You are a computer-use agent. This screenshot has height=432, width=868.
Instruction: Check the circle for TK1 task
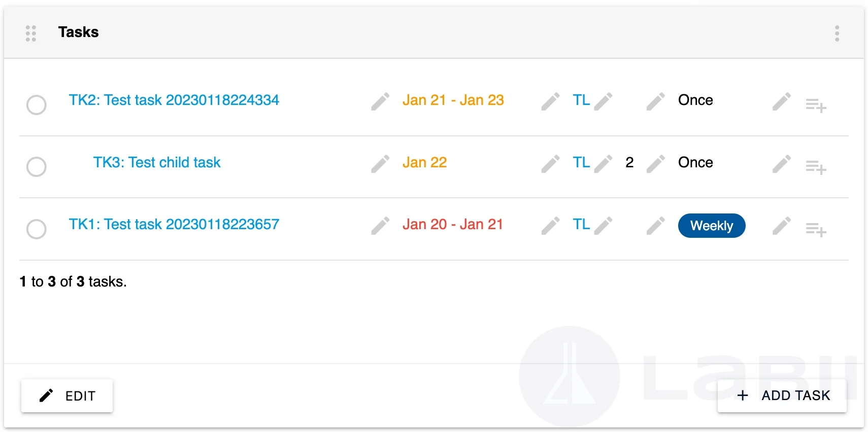tap(37, 229)
